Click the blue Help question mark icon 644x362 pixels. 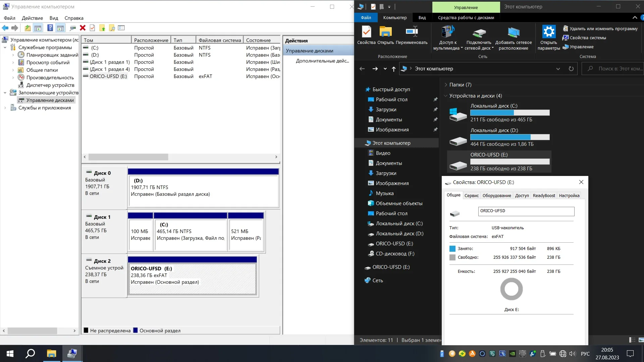50,28
